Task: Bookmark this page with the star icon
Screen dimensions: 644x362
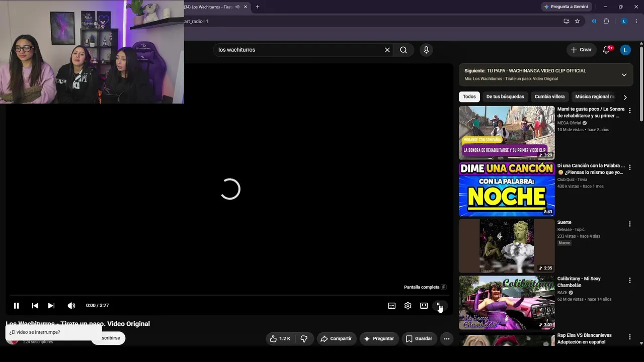Action: (x=577, y=21)
